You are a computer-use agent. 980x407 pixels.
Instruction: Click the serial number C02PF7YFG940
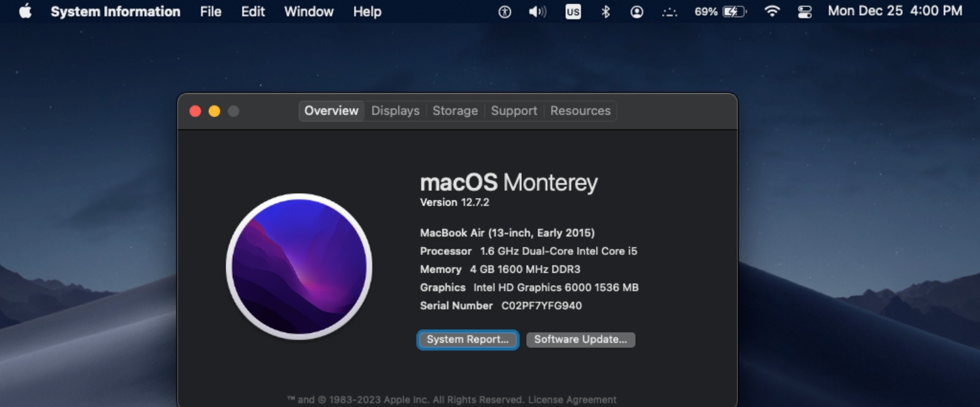click(541, 306)
